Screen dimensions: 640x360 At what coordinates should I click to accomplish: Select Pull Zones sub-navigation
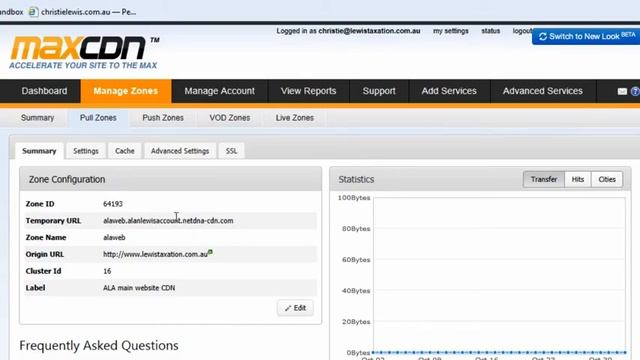98,118
